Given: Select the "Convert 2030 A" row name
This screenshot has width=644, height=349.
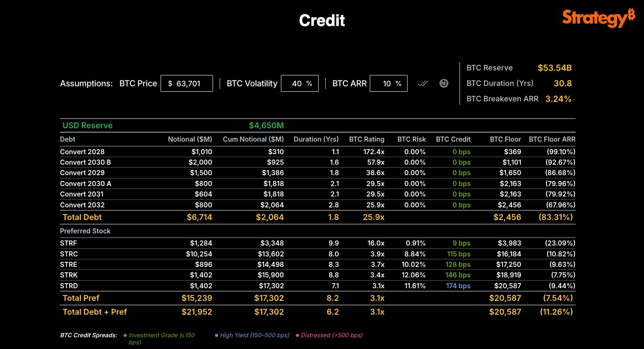Looking at the screenshot, I should pyautogui.click(x=86, y=184).
